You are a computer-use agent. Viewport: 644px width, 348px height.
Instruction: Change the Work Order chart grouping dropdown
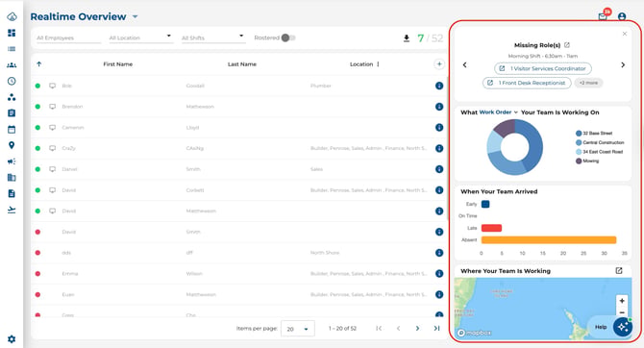click(499, 112)
